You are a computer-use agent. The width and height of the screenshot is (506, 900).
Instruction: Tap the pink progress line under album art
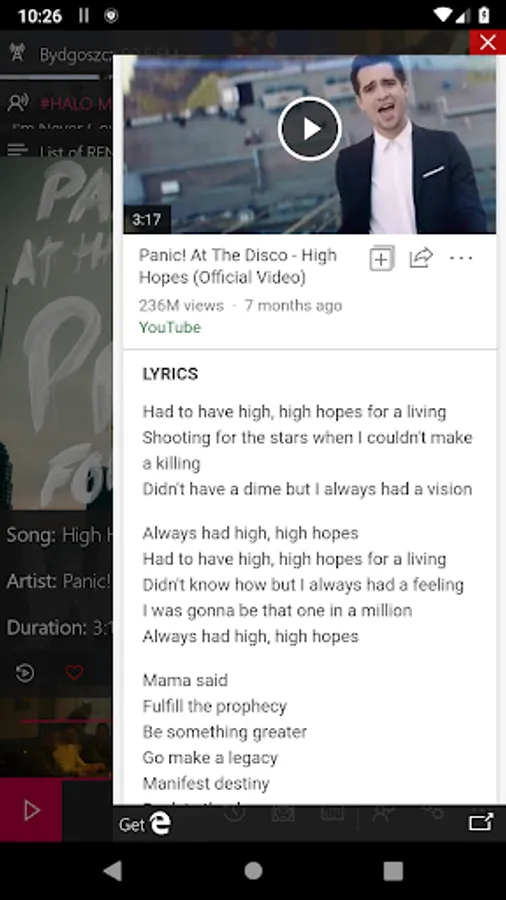coord(66,720)
